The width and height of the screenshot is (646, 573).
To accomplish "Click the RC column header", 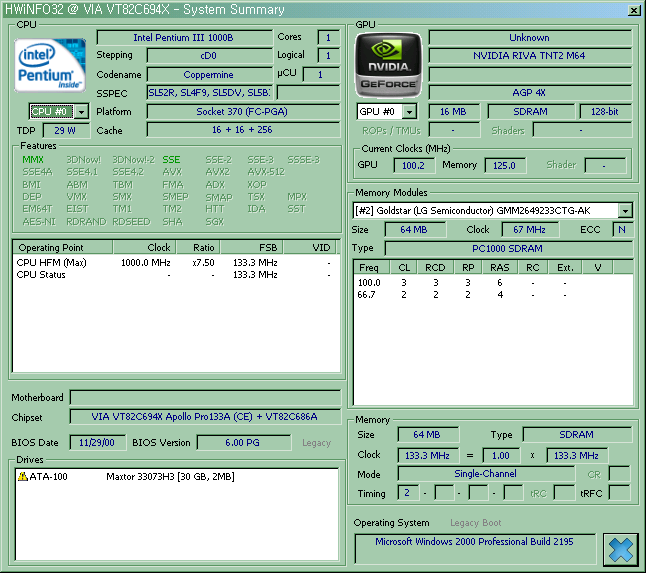I will [532, 267].
